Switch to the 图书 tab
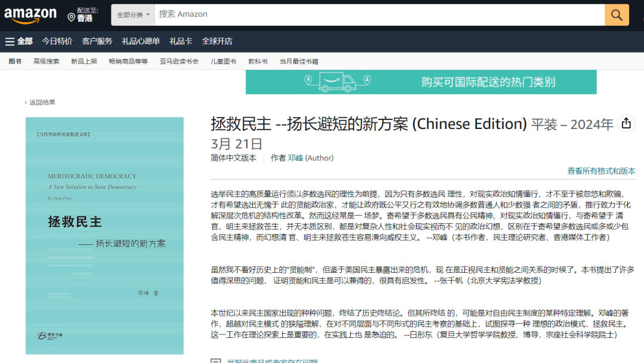644x363 pixels. (x=14, y=60)
